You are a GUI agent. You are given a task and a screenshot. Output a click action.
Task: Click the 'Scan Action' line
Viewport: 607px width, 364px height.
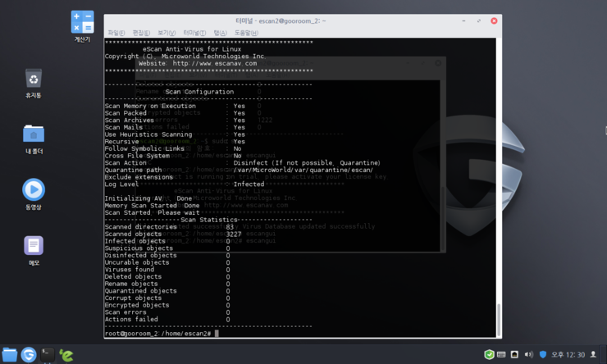point(242,163)
